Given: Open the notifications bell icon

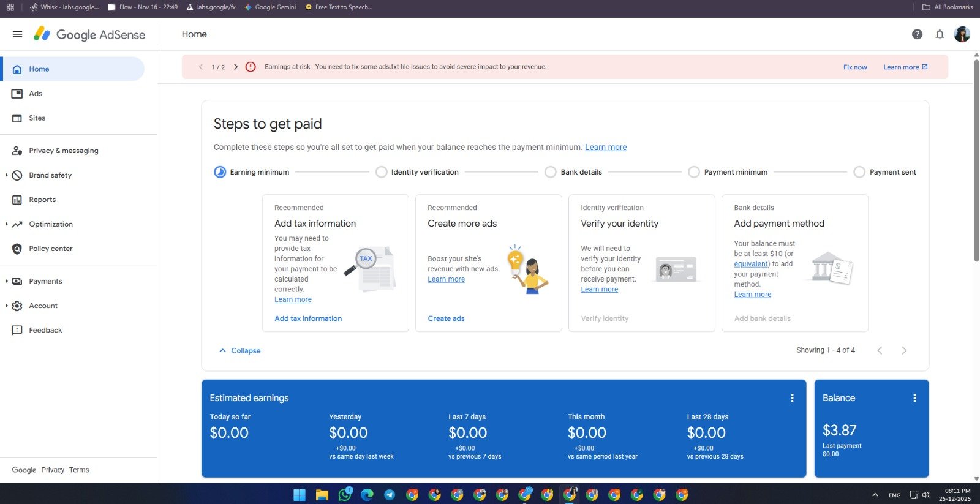Looking at the screenshot, I should tap(940, 34).
